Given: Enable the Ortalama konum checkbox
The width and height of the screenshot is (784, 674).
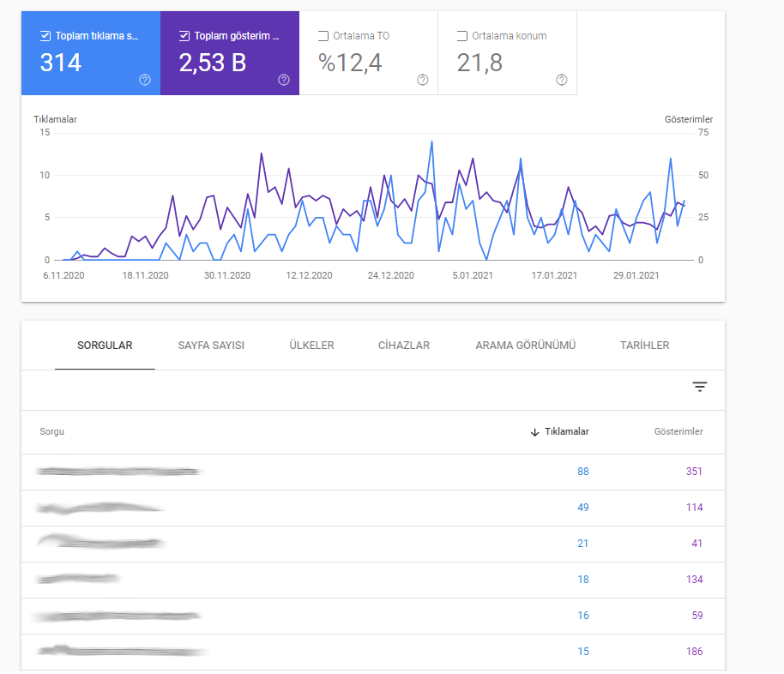Looking at the screenshot, I should [x=462, y=36].
